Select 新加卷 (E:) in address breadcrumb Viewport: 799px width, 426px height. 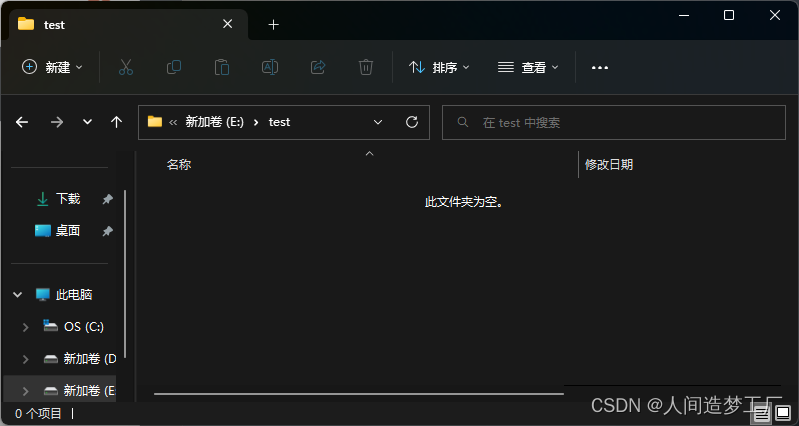click(215, 122)
